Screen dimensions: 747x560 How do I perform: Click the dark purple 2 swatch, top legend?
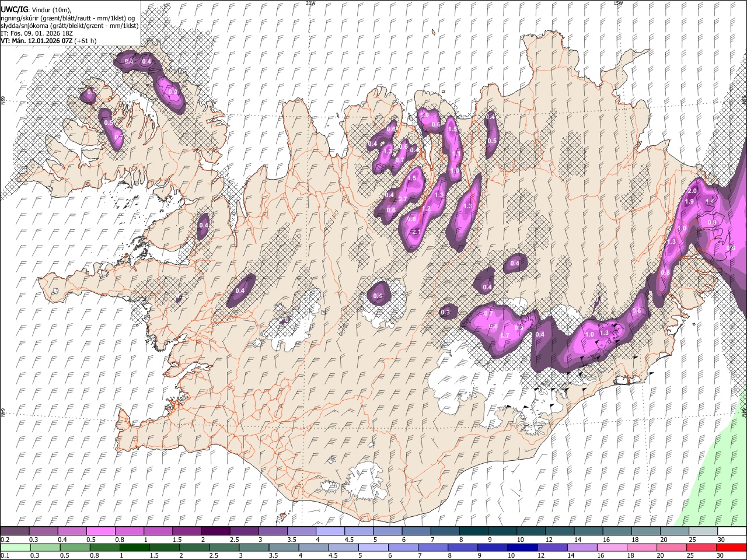pos(215,531)
